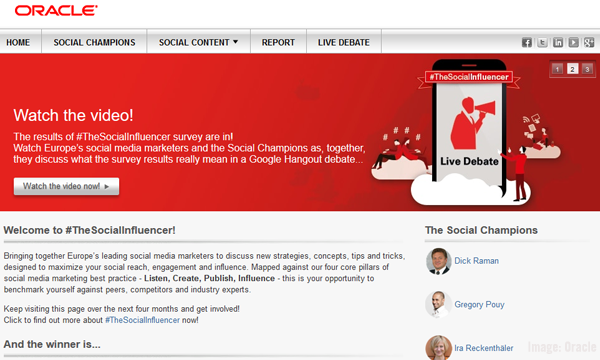Click the #TheSocialInfluencer ribbon above the phone
The height and width of the screenshot is (360, 600).
pyautogui.click(x=469, y=77)
